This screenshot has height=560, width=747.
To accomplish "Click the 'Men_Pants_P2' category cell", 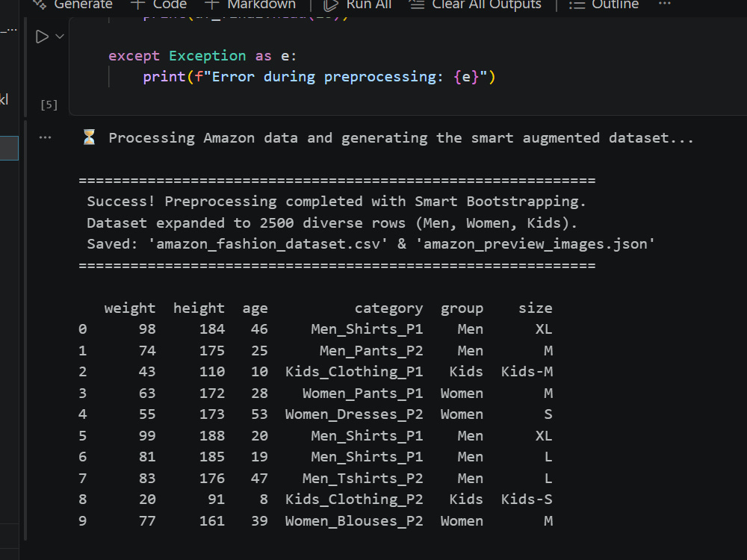I will (371, 351).
